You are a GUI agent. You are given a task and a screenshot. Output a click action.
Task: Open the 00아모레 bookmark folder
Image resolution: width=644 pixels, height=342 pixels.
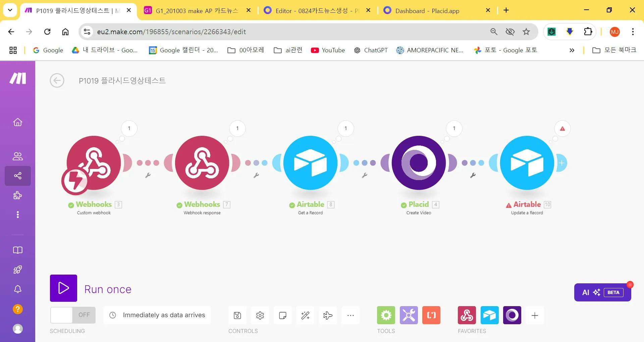point(246,50)
